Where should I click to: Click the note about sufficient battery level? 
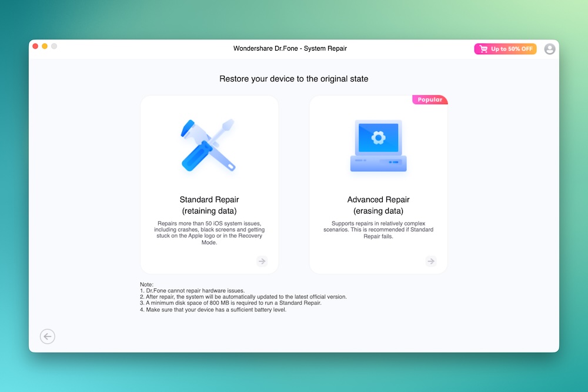213,310
